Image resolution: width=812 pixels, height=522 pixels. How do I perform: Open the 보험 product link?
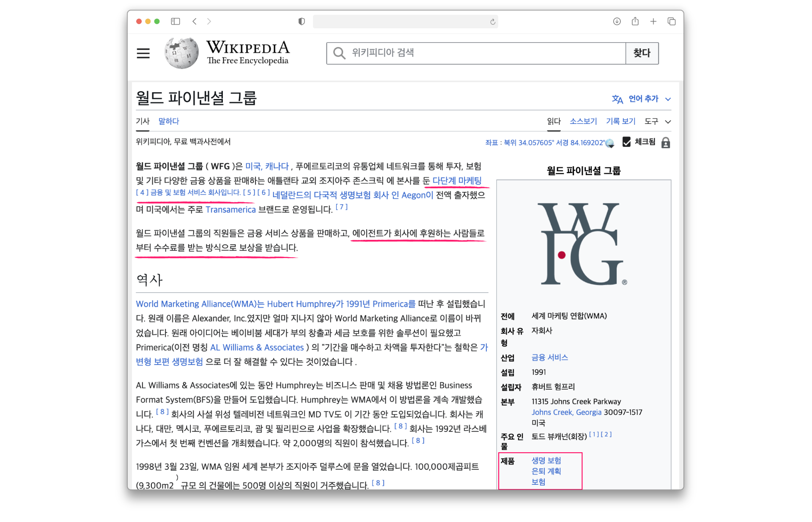click(x=538, y=482)
